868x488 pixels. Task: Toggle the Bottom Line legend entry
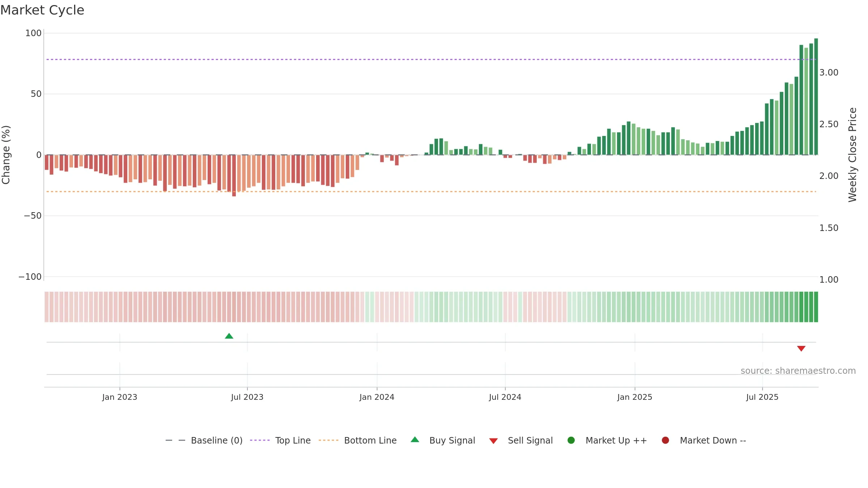pyautogui.click(x=358, y=440)
